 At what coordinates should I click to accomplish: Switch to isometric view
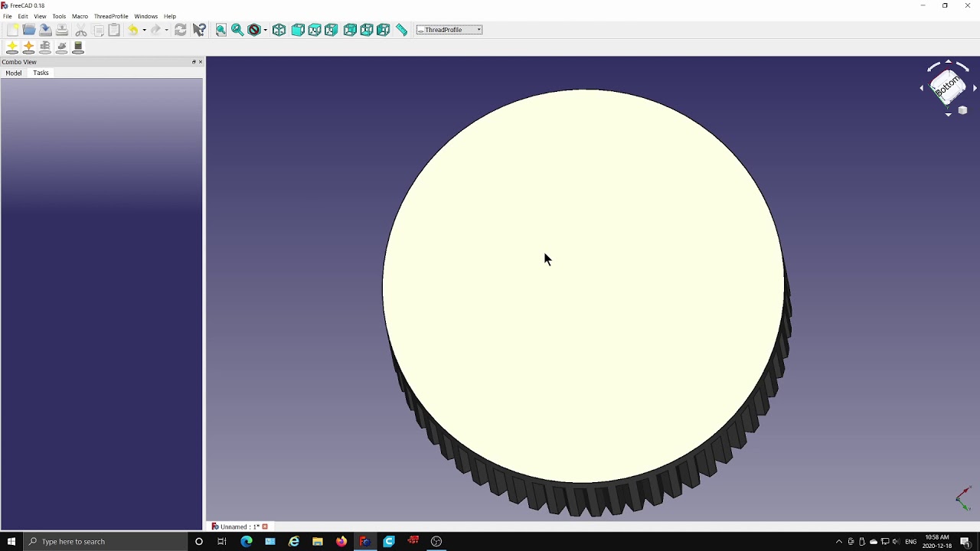point(279,30)
